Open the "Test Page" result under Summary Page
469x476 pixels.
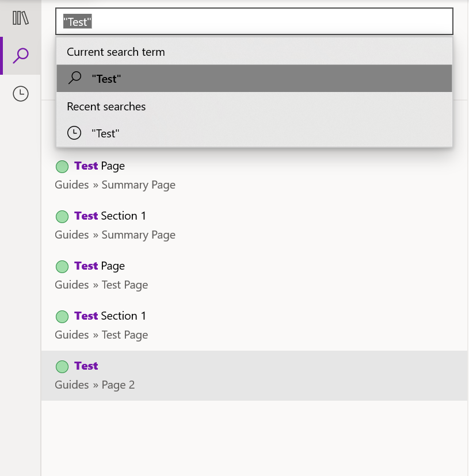point(99,166)
